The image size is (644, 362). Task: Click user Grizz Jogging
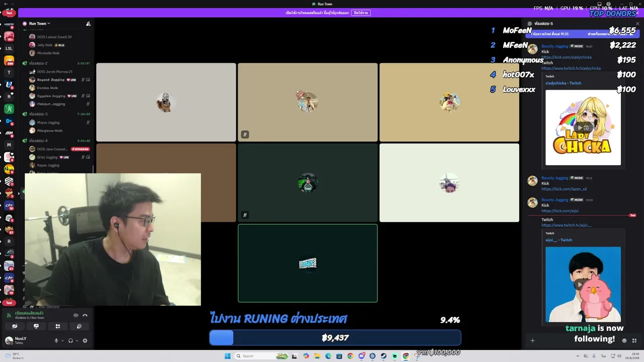[48, 157]
